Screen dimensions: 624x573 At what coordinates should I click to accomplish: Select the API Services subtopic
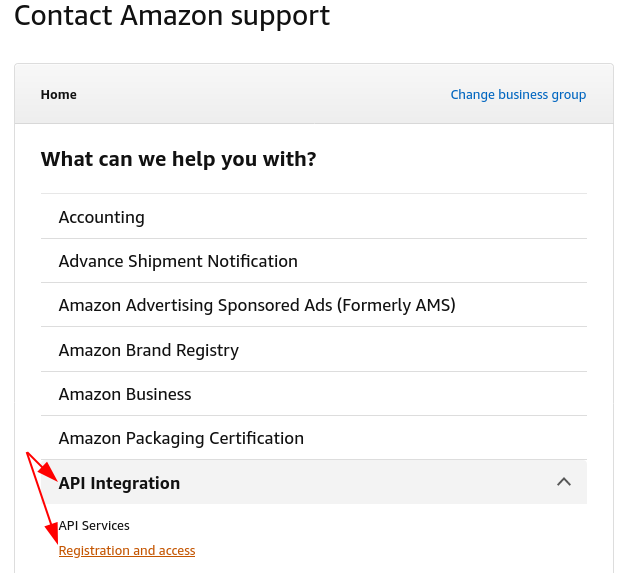(94, 525)
